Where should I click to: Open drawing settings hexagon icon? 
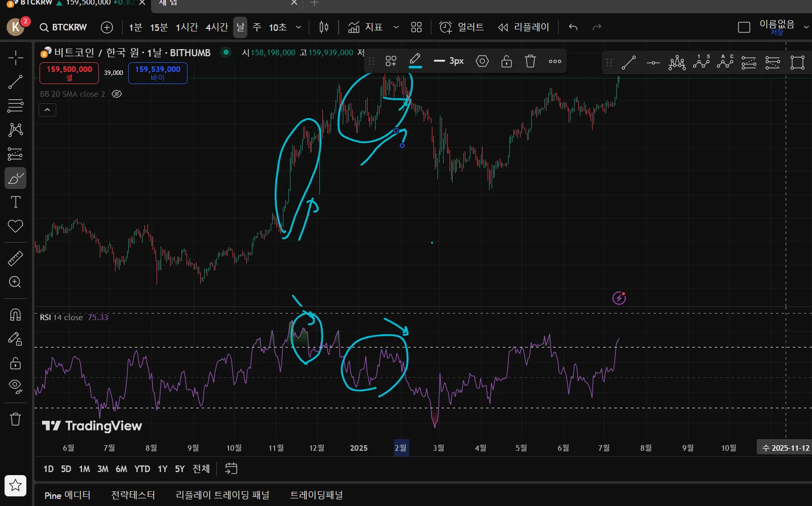point(482,61)
